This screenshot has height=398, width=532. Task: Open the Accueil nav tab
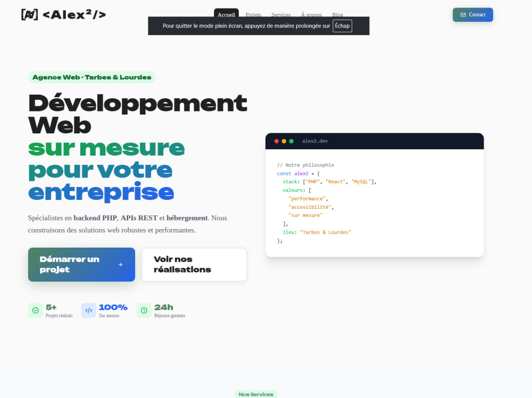tap(226, 14)
